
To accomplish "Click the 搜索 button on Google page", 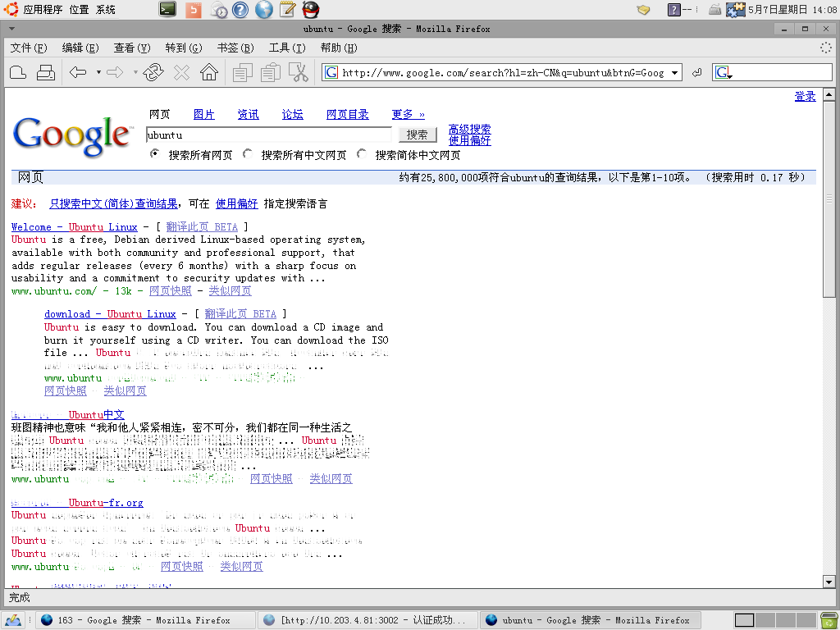I will 418,135.
